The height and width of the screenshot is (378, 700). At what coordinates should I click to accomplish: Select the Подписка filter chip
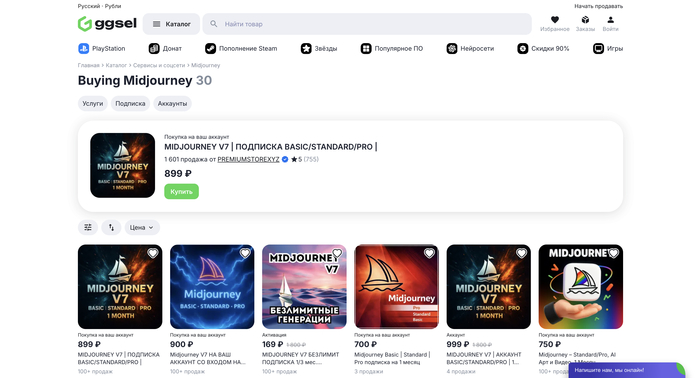[x=130, y=104]
